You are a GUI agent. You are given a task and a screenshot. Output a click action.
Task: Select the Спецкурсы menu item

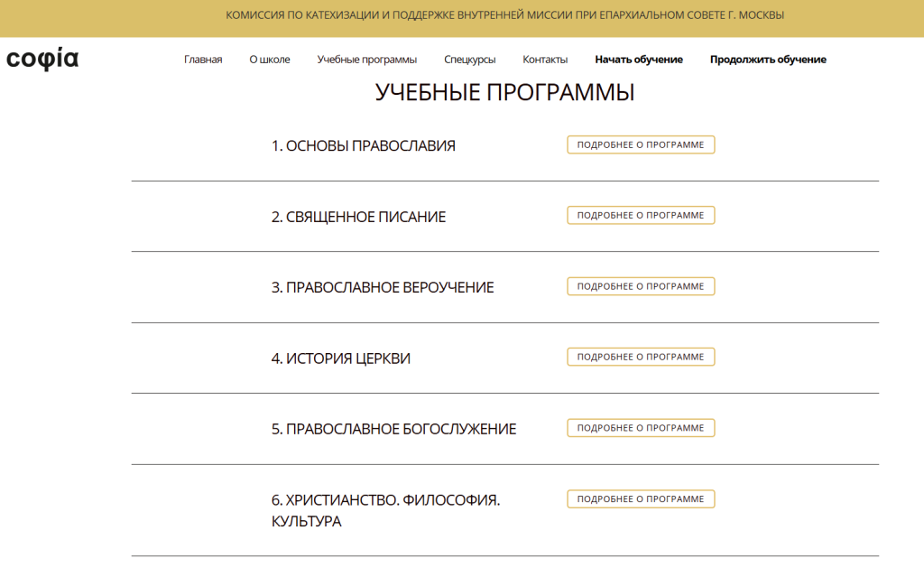[469, 60]
